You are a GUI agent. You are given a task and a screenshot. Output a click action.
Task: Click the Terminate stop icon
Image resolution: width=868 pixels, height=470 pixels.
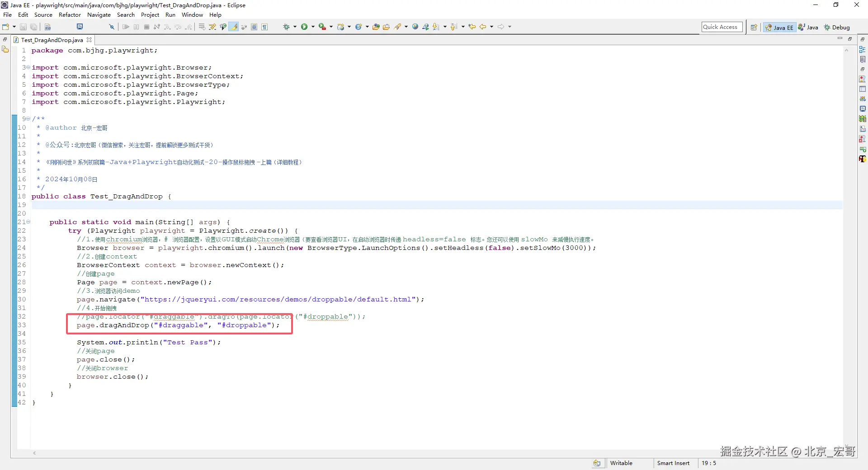tap(146, 27)
